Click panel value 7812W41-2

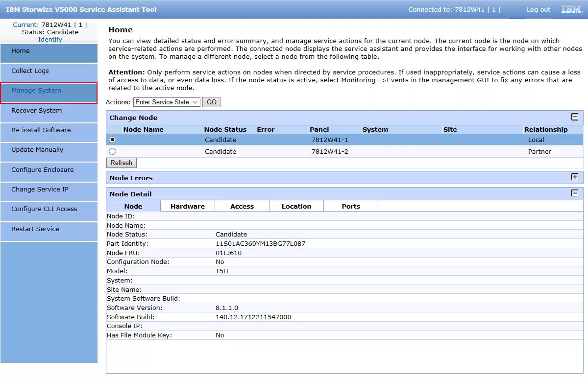point(330,151)
